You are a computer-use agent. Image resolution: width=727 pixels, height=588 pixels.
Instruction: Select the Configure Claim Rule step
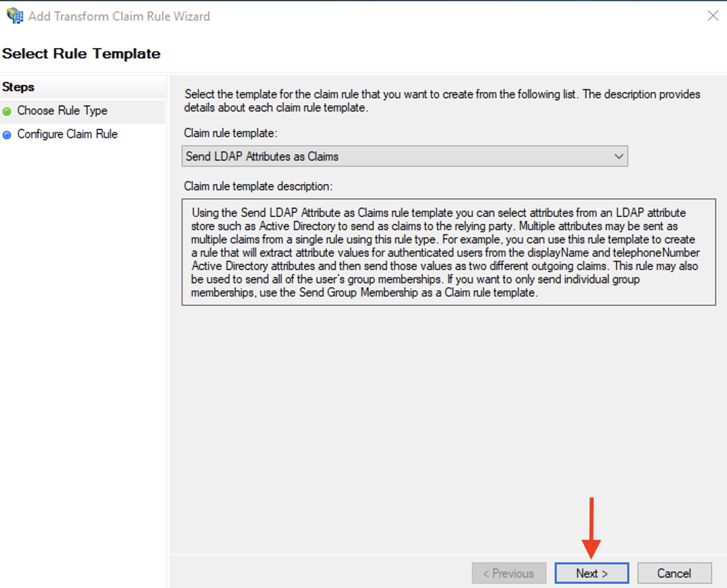click(67, 134)
